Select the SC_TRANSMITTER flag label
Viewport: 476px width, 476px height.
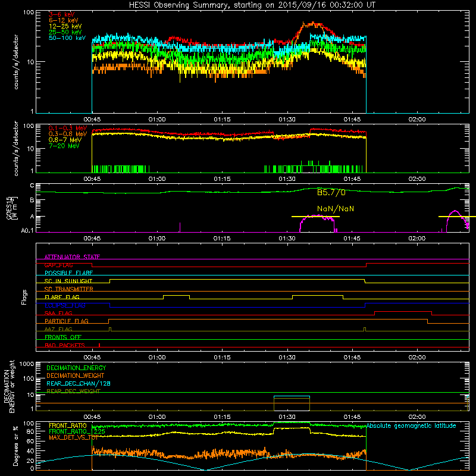(x=68, y=289)
